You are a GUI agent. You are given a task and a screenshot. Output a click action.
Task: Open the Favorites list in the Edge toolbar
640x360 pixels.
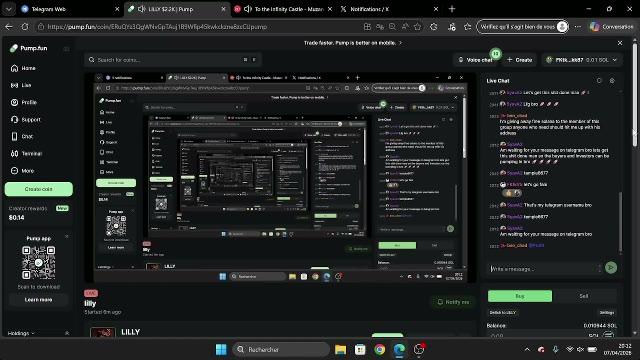coord(467,27)
